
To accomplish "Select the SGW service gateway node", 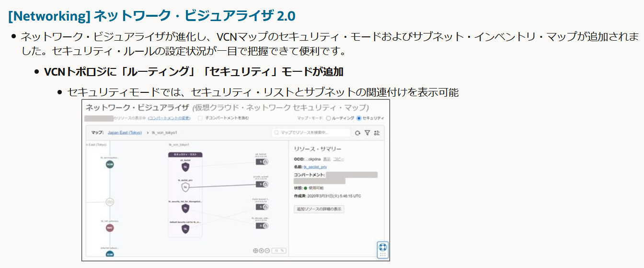I will pos(110,164).
